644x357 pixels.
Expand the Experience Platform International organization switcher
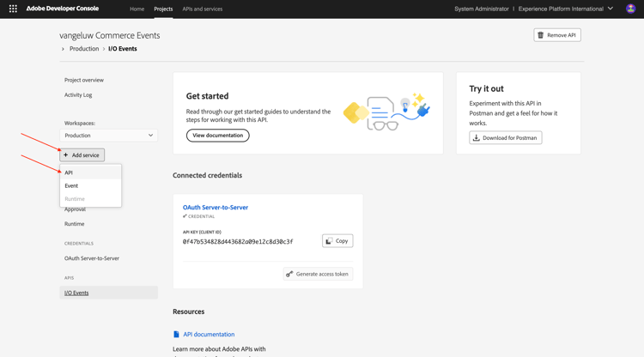coord(566,9)
